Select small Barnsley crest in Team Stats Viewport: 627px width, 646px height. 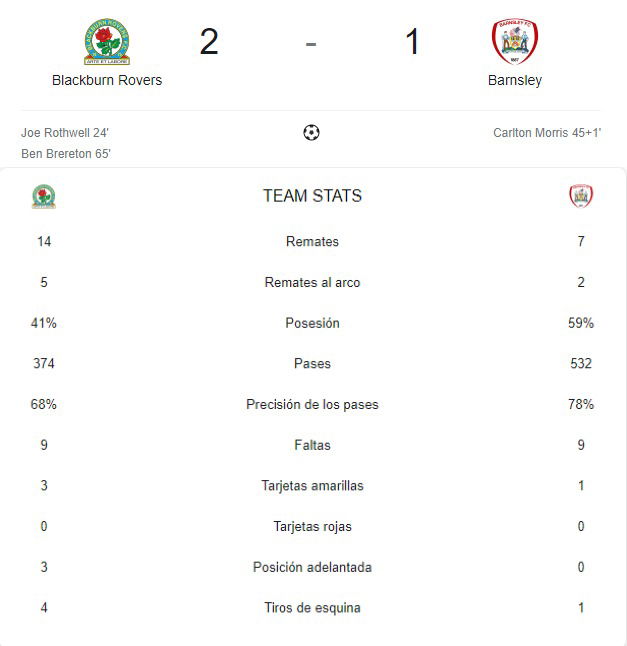[x=581, y=196]
